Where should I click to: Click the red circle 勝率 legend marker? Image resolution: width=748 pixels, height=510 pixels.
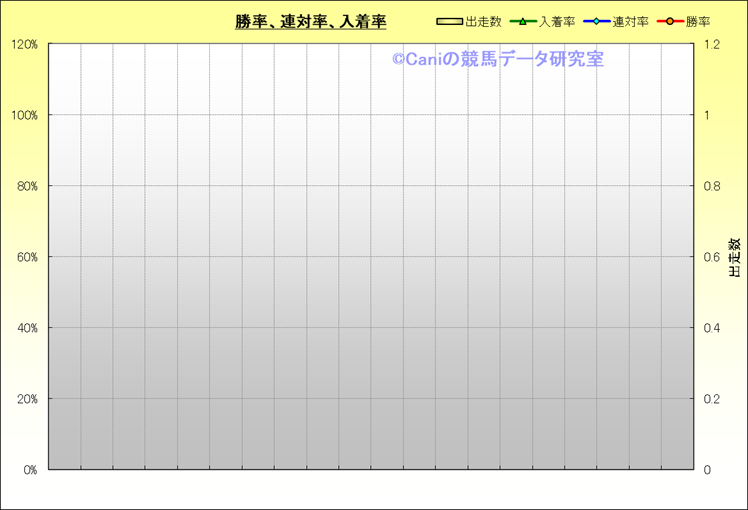click(671, 22)
